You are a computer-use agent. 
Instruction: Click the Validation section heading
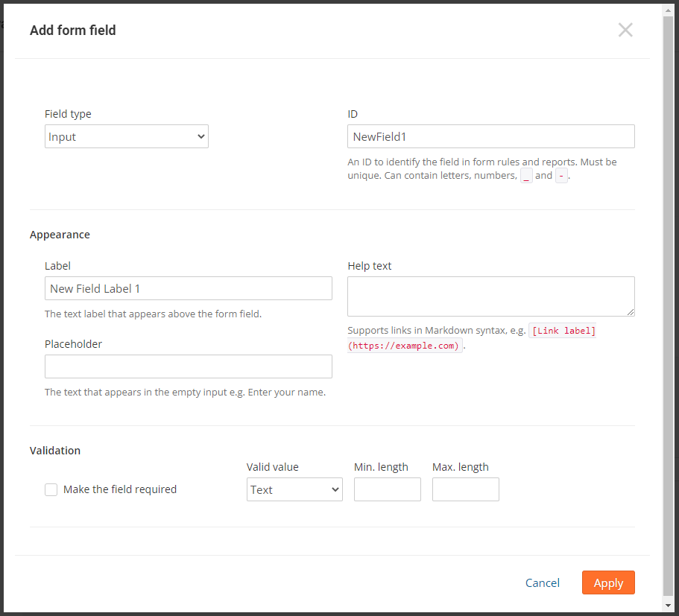[x=55, y=451]
